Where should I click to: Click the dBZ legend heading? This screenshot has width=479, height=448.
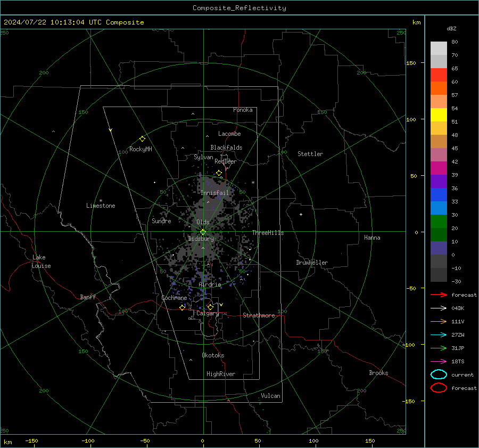point(451,29)
